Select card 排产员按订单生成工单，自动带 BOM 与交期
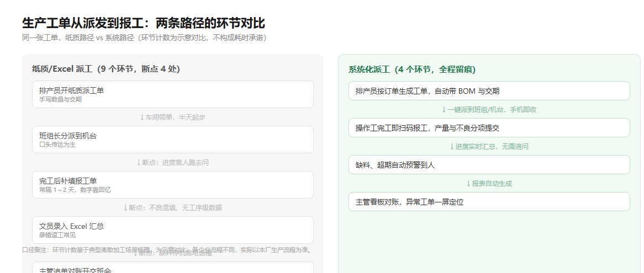 click(x=489, y=90)
